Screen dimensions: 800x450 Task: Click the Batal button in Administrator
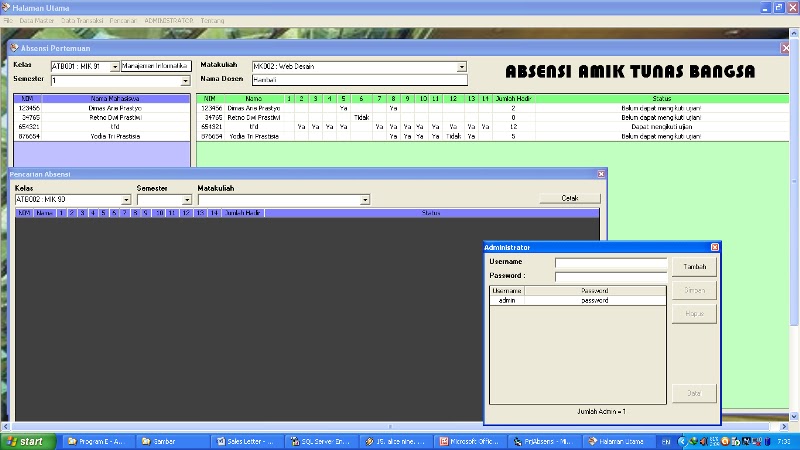coord(694,393)
